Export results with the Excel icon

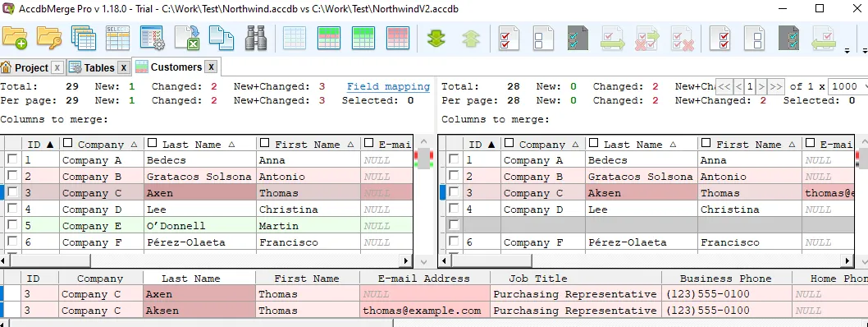[x=187, y=38]
